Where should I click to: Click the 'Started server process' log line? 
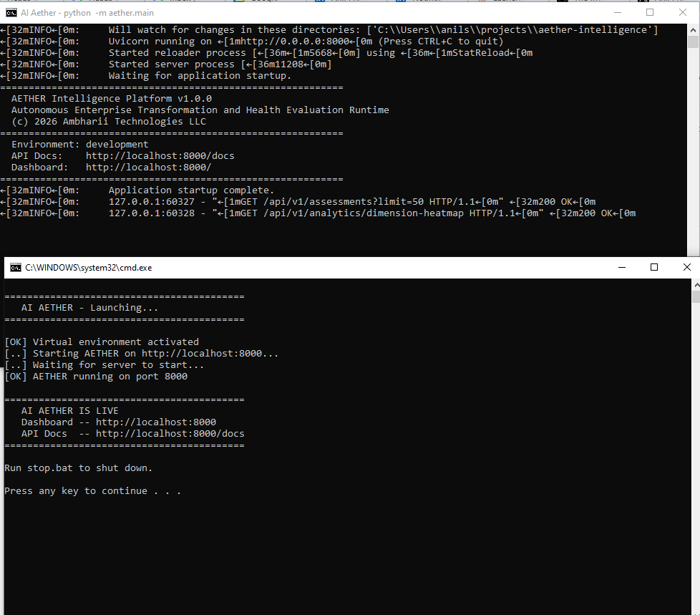pos(166,64)
